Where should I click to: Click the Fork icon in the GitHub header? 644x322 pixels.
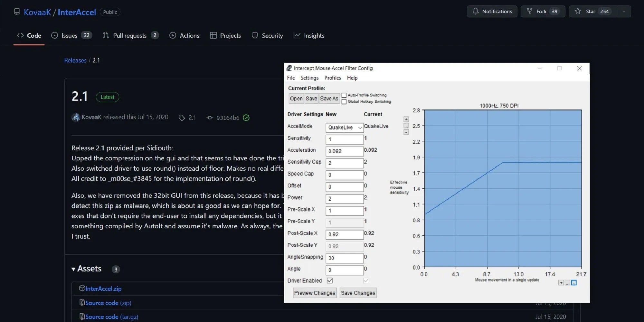click(x=529, y=11)
